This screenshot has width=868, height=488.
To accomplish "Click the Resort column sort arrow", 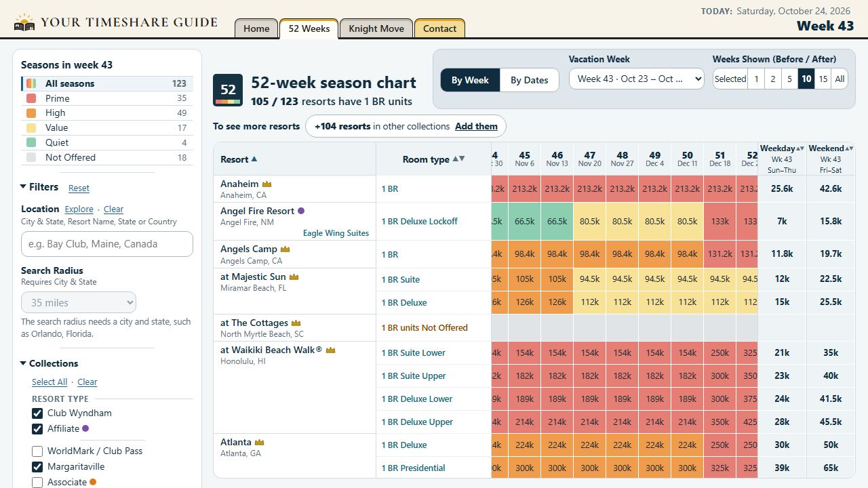I will click(x=254, y=159).
